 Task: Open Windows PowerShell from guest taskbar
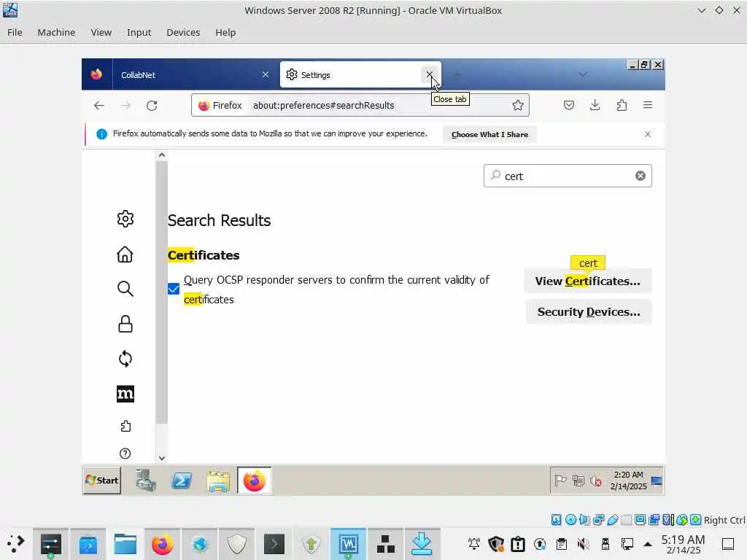(x=182, y=481)
